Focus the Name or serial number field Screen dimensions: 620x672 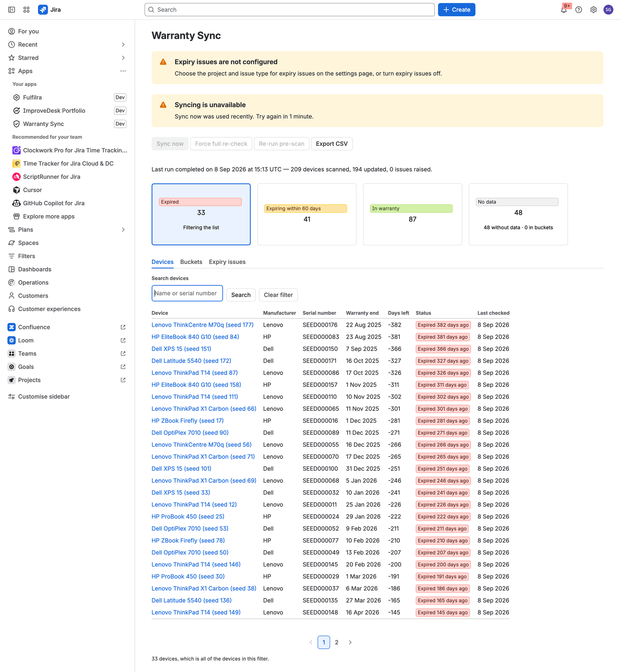pyautogui.click(x=187, y=293)
